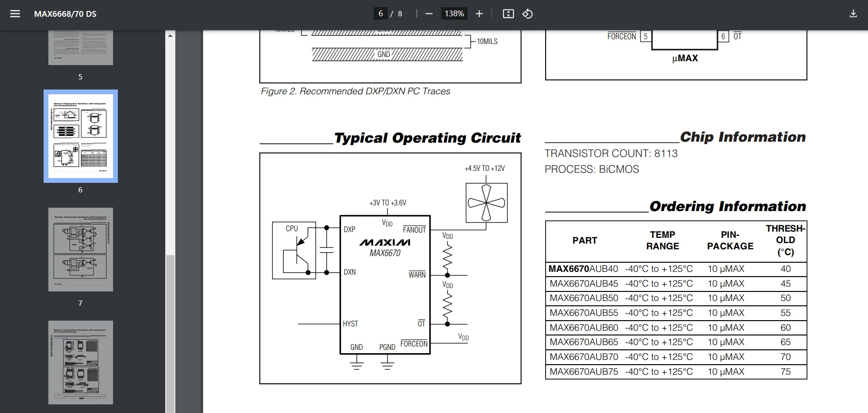Click the PART column header
The height and width of the screenshot is (413, 868).
[x=585, y=240]
